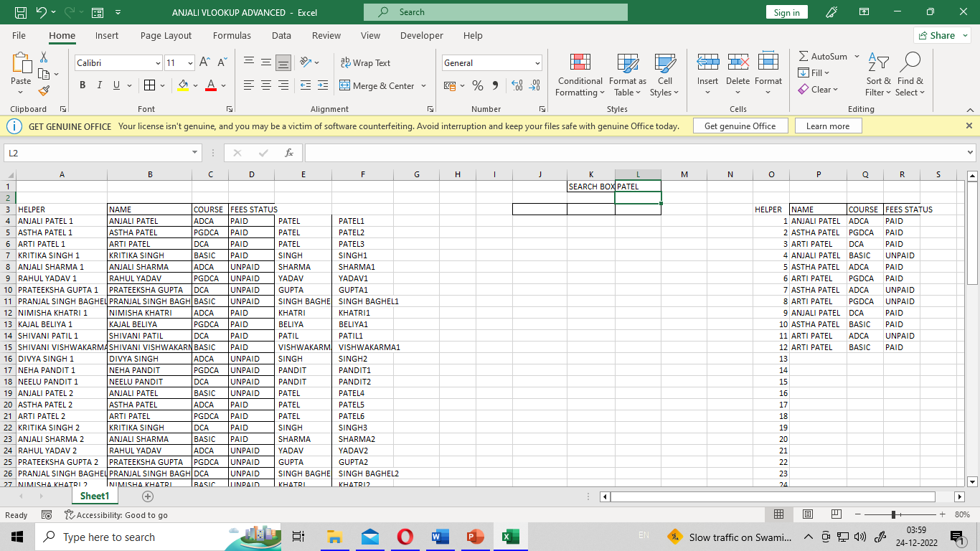The height and width of the screenshot is (551, 980).
Task: Click Decrease Font Size icon
Action: coord(222,62)
